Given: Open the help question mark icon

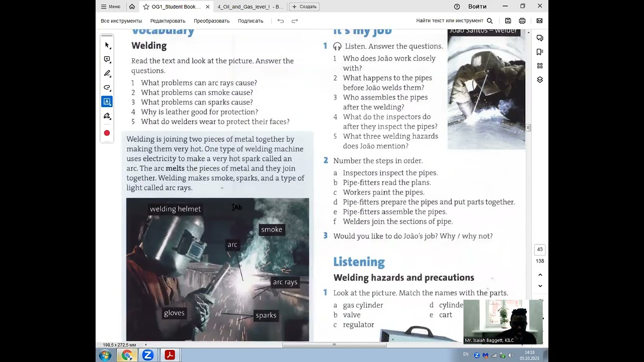Looking at the screenshot, I should tap(457, 7).
